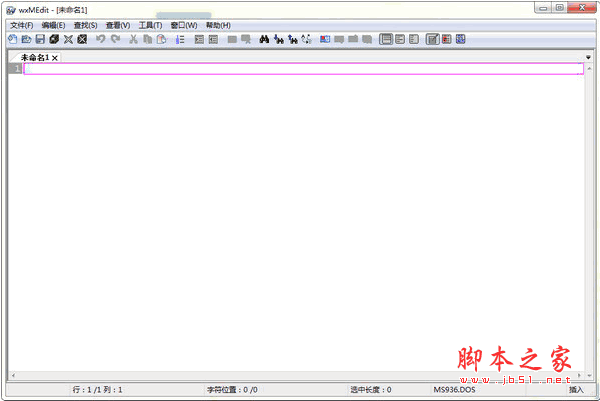Create a new file with the New icon
Viewport: 600px width, 401px height.
(13, 39)
